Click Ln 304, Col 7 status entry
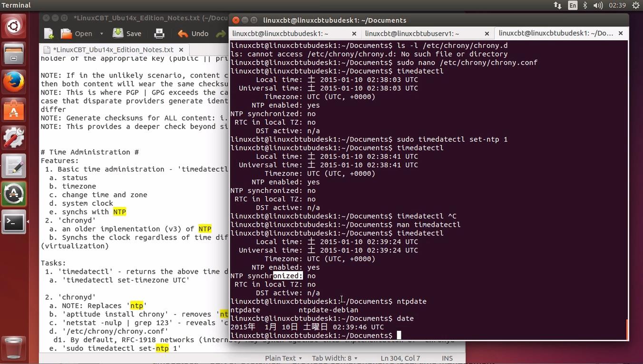 pyautogui.click(x=400, y=358)
